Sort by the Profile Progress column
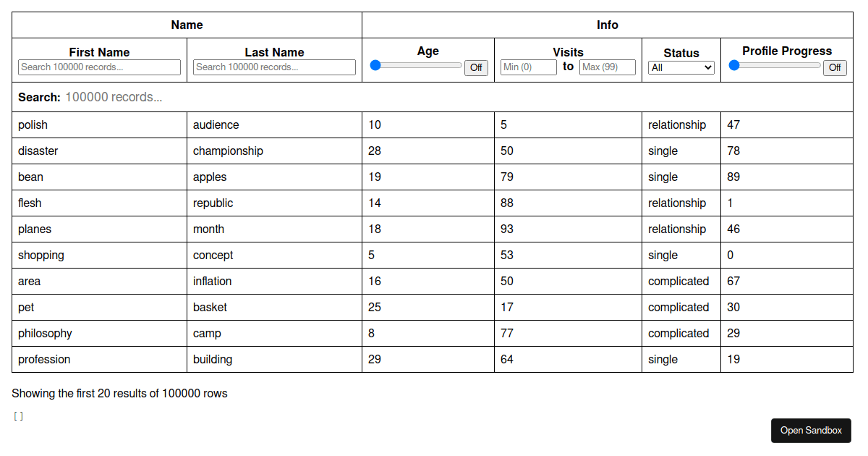 click(x=787, y=51)
